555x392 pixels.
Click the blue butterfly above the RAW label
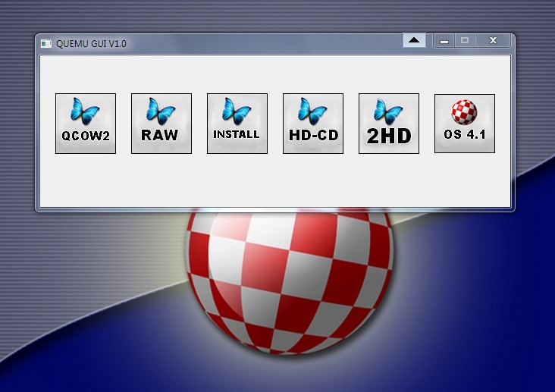point(161,111)
